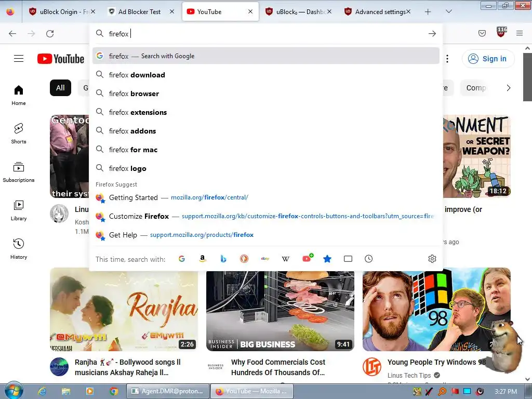Switch to Advanced settings tab

point(377,11)
